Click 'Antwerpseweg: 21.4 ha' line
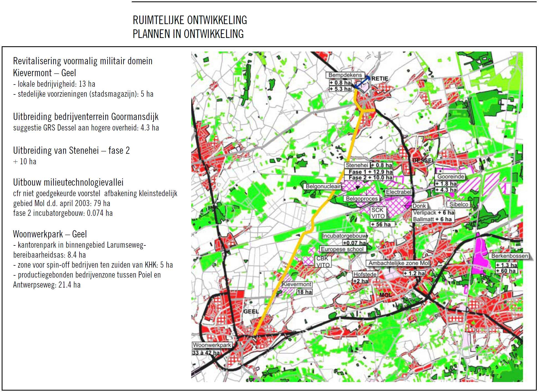The width and height of the screenshot is (539, 392). click(x=47, y=285)
